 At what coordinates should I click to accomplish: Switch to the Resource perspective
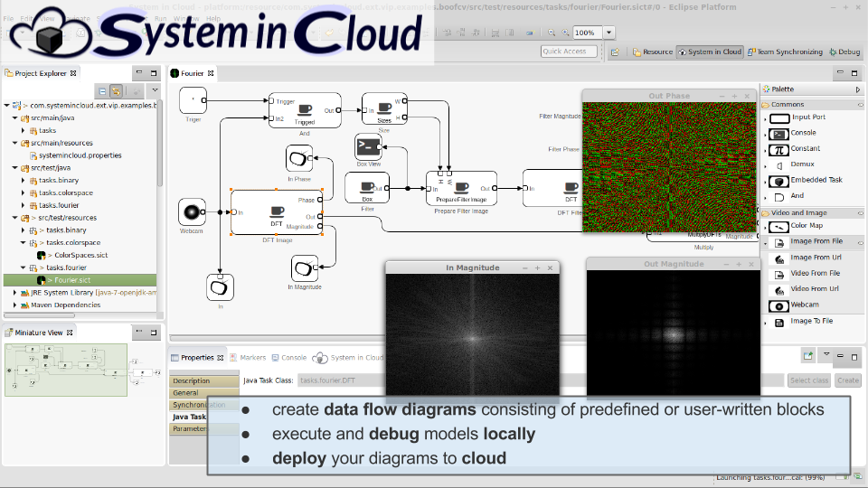[x=653, y=52]
